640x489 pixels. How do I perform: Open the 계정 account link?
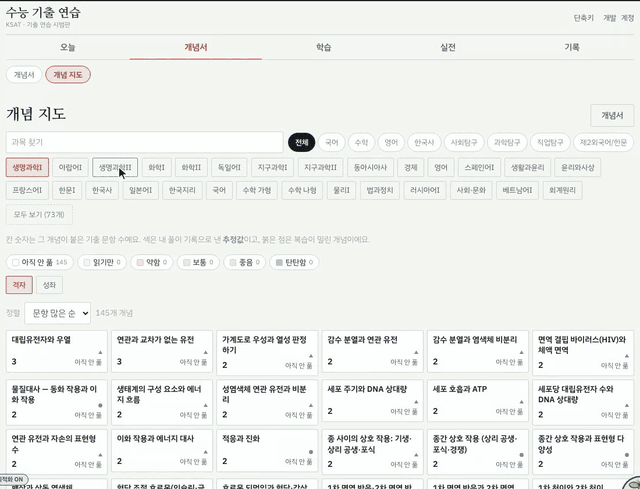(x=627, y=18)
